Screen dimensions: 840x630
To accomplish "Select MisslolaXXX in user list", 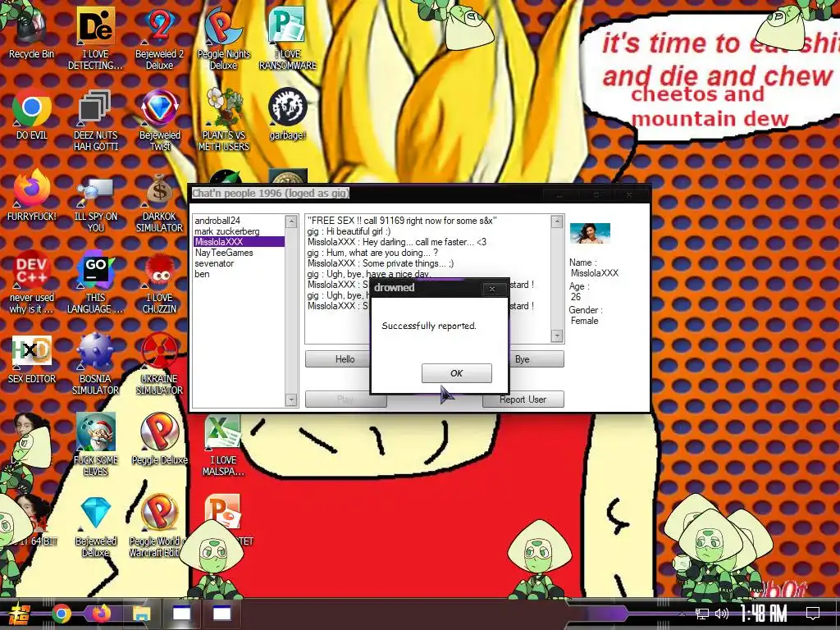I will coord(239,242).
